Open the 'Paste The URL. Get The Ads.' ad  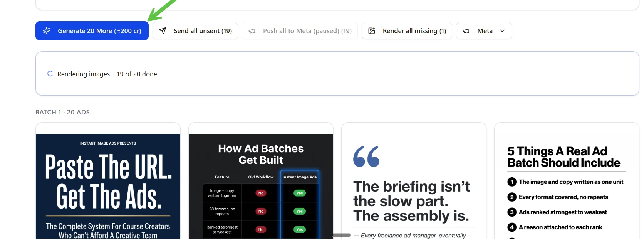pyautogui.click(x=108, y=181)
